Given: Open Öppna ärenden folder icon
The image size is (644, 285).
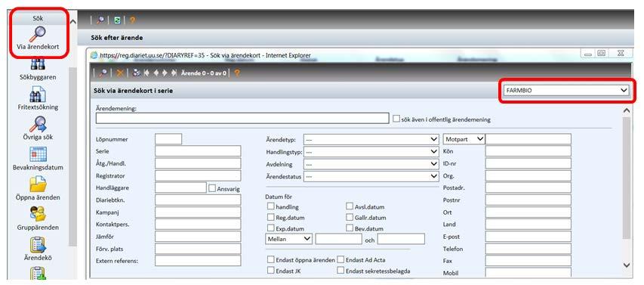Looking at the screenshot, I should pyautogui.click(x=38, y=184).
